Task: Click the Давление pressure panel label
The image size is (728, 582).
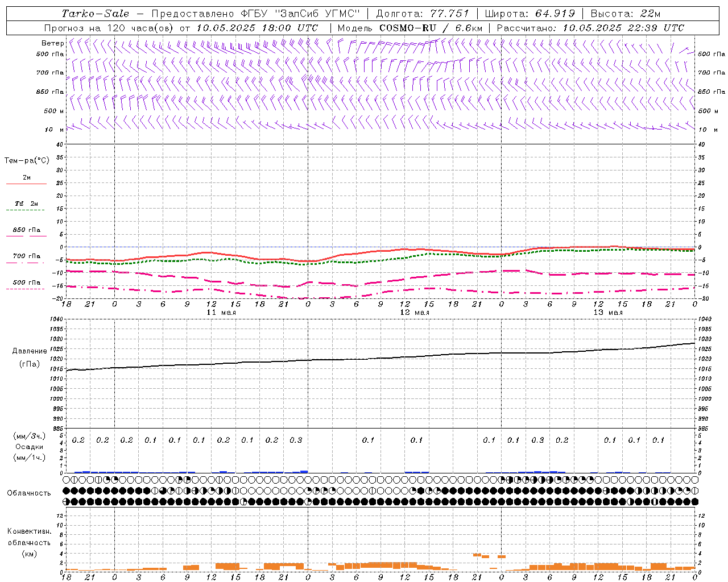Action: 30,351
